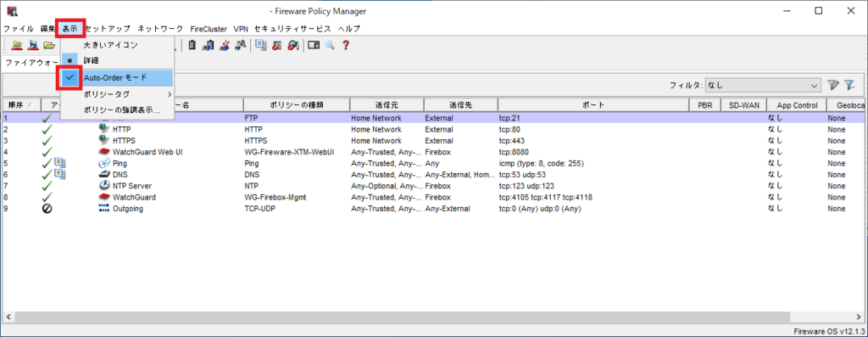Click the ポート column header
Viewport: 868px width, 337px height.
[593, 104]
